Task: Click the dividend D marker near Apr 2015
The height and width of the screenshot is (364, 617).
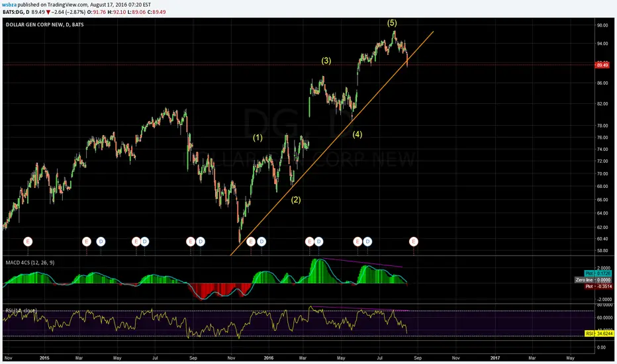Action: [x=101, y=242]
